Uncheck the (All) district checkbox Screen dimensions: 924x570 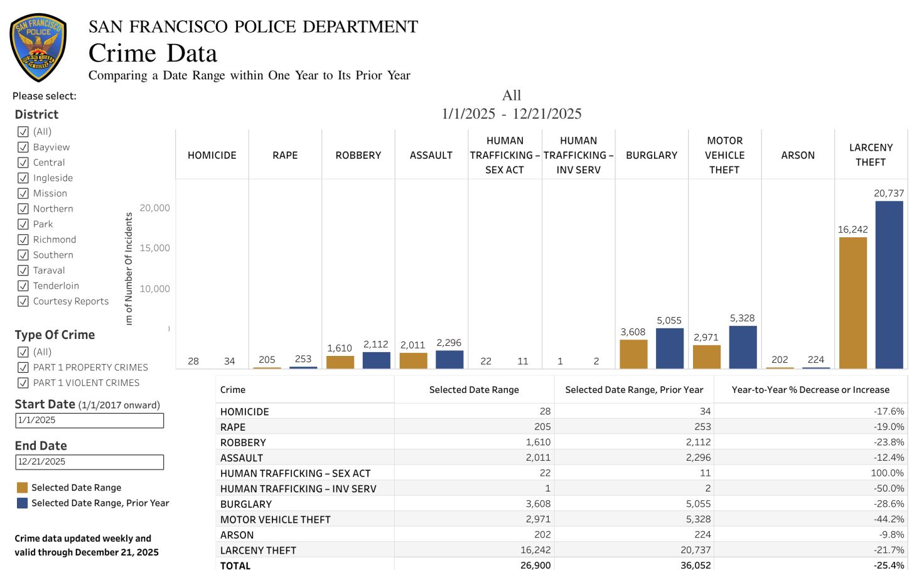23,131
